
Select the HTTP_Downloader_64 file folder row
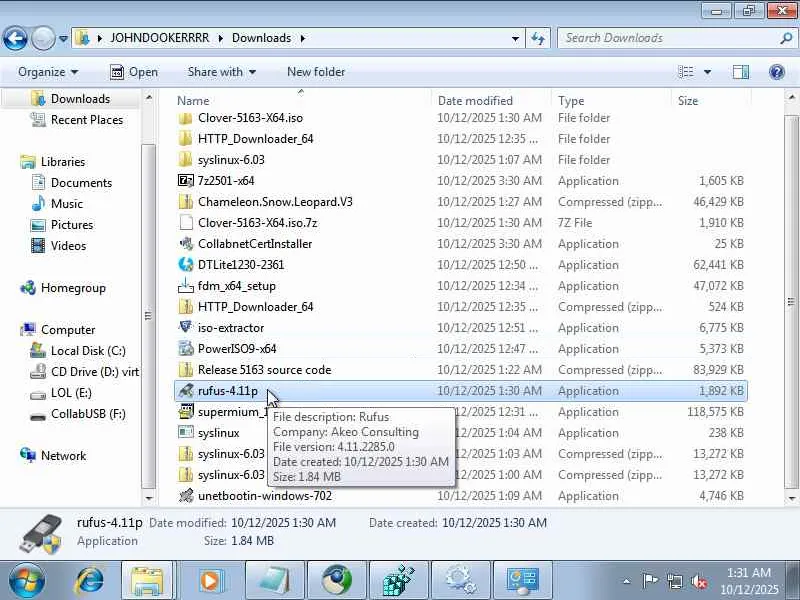461,139
